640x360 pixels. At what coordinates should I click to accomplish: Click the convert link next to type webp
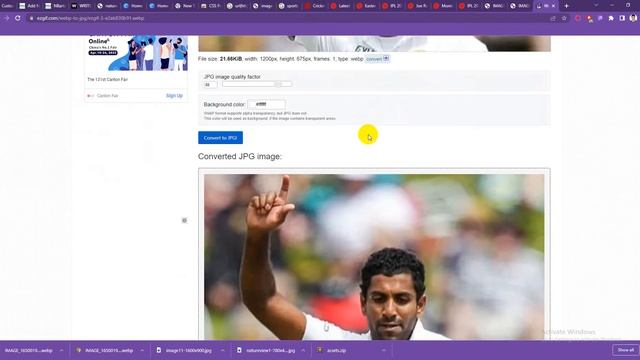point(374,59)
